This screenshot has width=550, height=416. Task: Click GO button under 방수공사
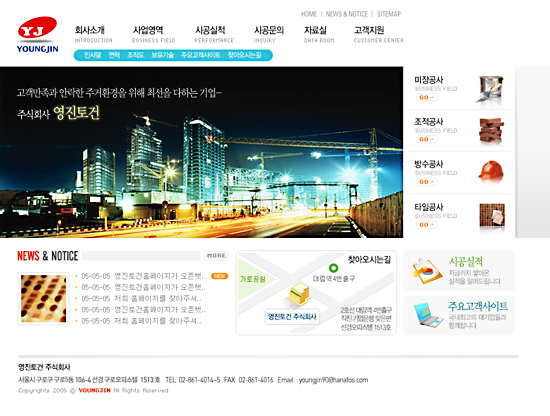[427, 182]
